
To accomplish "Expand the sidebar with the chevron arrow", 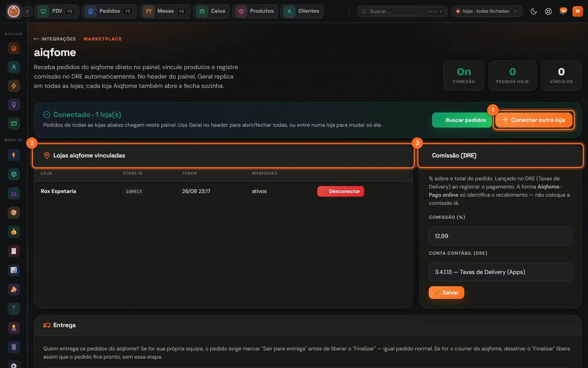I will tap(27, 11).
